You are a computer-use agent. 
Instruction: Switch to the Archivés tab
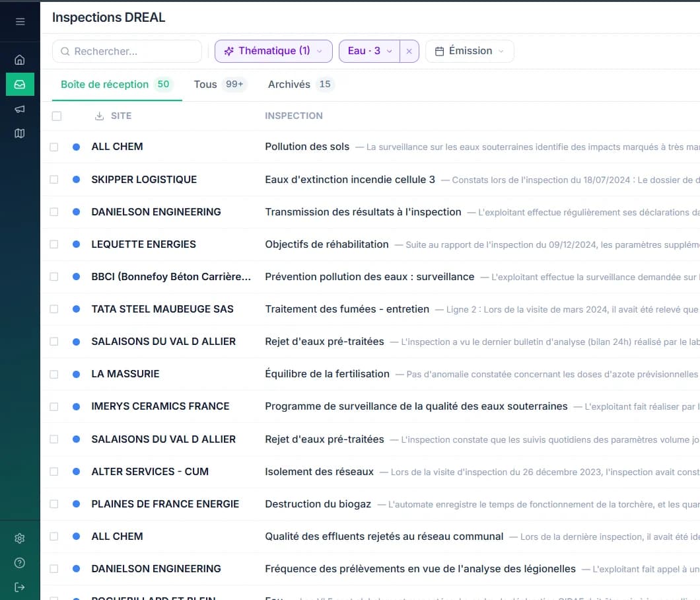coord(300,85)
